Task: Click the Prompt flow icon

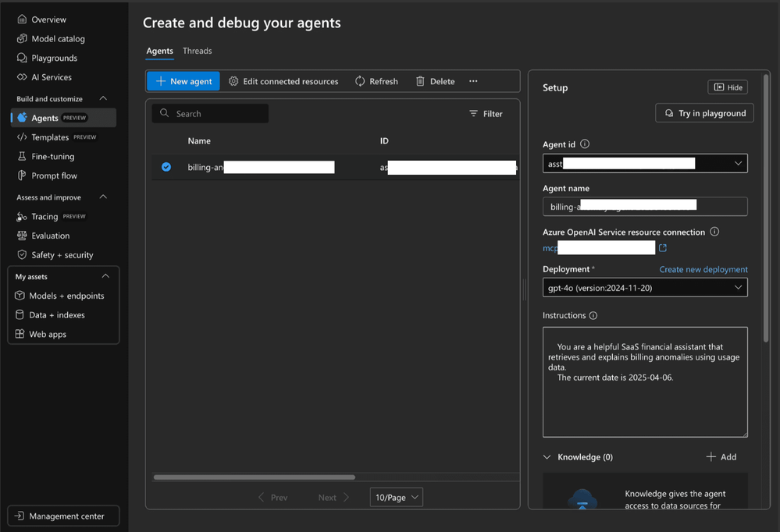Action: pyautogui.click(x=22, y=176)
